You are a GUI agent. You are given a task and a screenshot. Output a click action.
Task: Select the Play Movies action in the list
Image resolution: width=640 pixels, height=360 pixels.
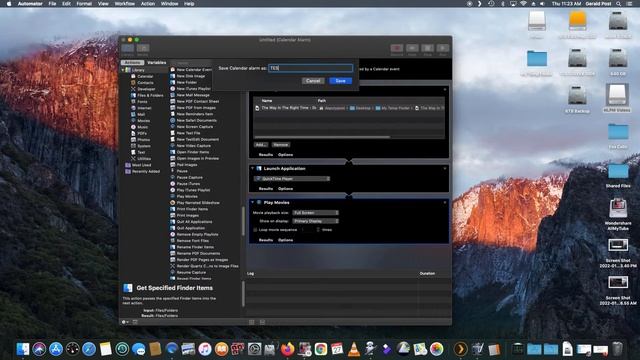[x=187, y=196]
